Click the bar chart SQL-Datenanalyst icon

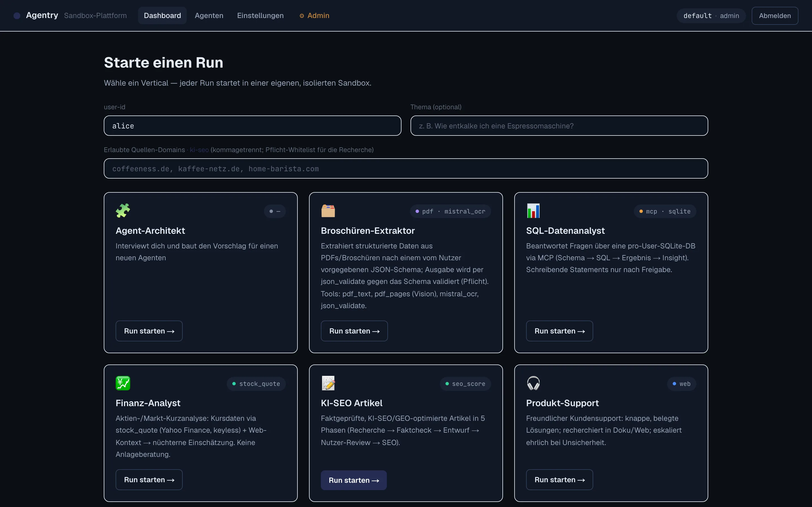533,211
